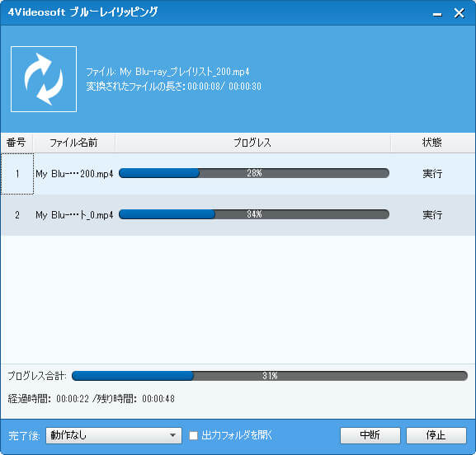Click the 中断 button
Image resolution: width=476 pixels, height=455 pixels.
(370, 435)
